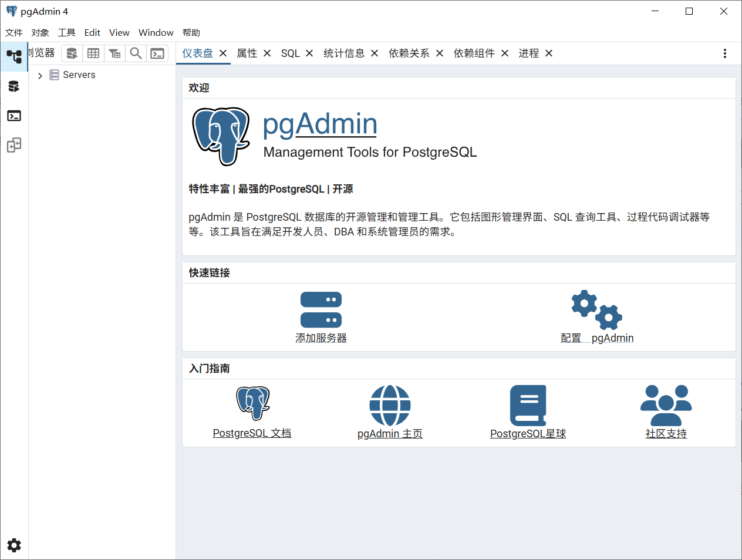Select the object explorer tree sidebar icon
The height and width of the screenshot is (560, 742).
[14, 56]
